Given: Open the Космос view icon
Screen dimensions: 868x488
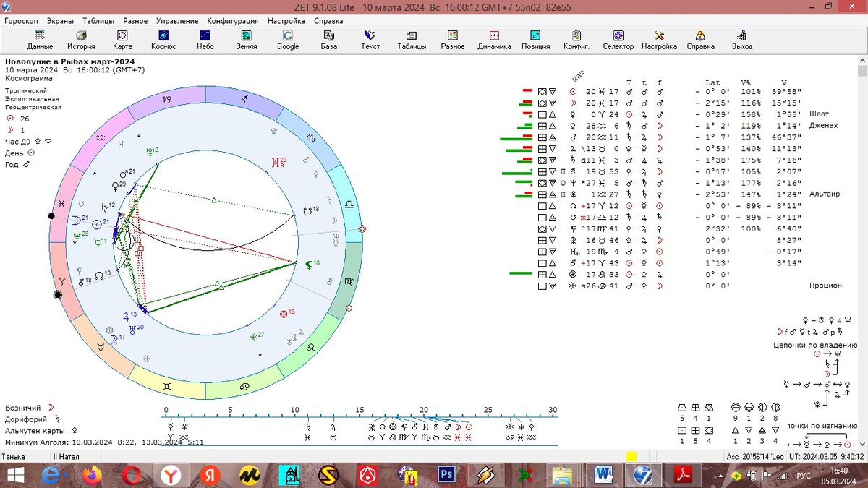Looking at the screenshot, I should pyautogui.click(x=163, y=40).
